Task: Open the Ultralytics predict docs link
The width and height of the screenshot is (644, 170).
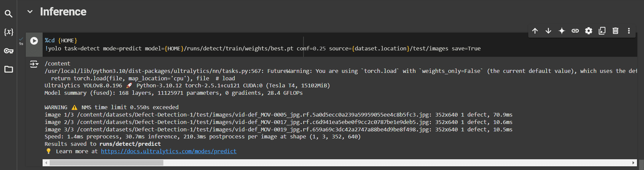Action: (169, 151)
